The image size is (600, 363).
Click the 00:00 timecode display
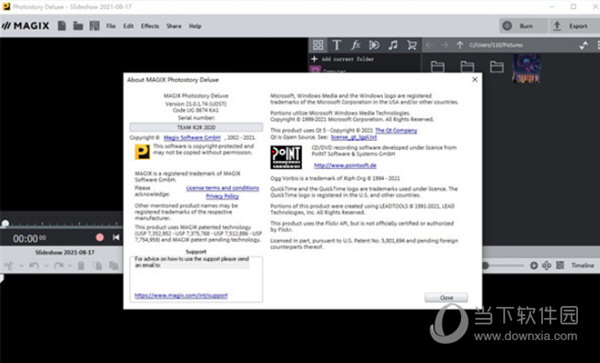click(29, 239)
